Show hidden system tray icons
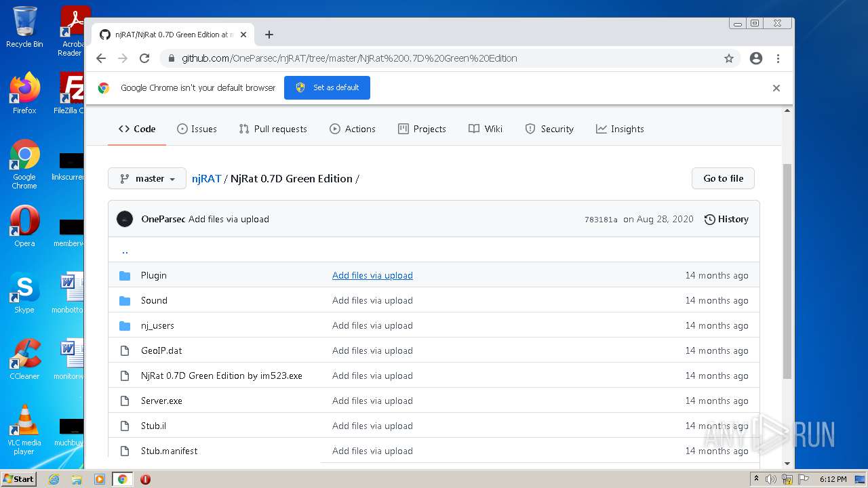 click(x=756, y=479)
